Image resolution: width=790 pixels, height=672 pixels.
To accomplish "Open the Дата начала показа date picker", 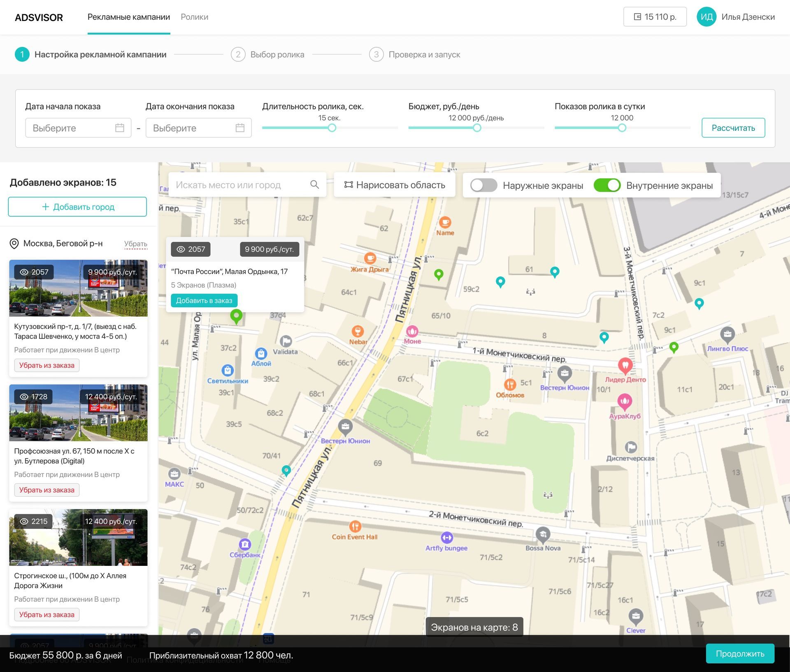I will click(78, 128).
